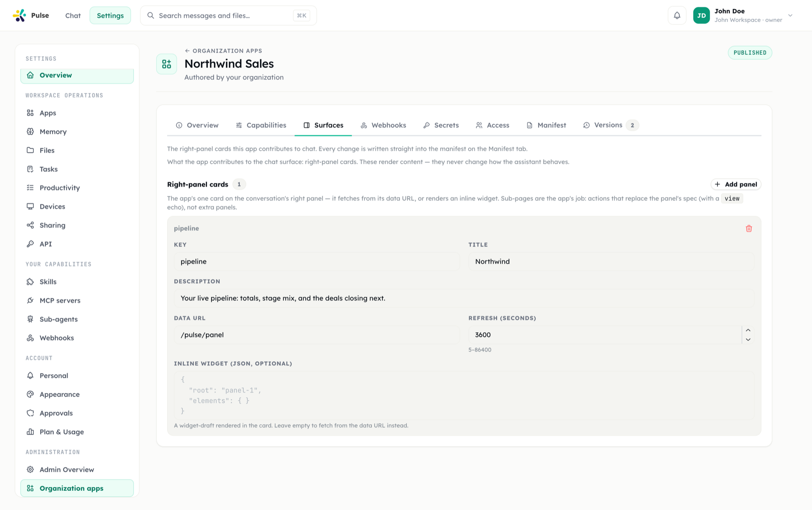Click the JD user avatar
Screen dimensions: 812x510
point(701,15)
